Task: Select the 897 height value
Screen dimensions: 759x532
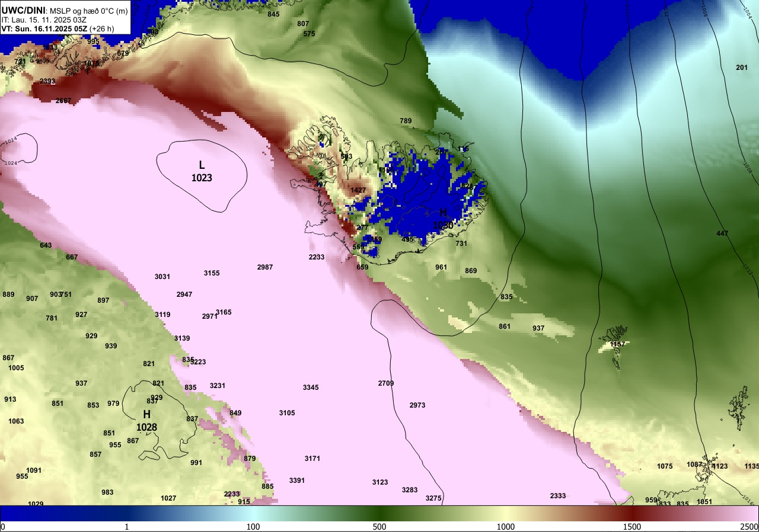Action: tap(103, 300)
